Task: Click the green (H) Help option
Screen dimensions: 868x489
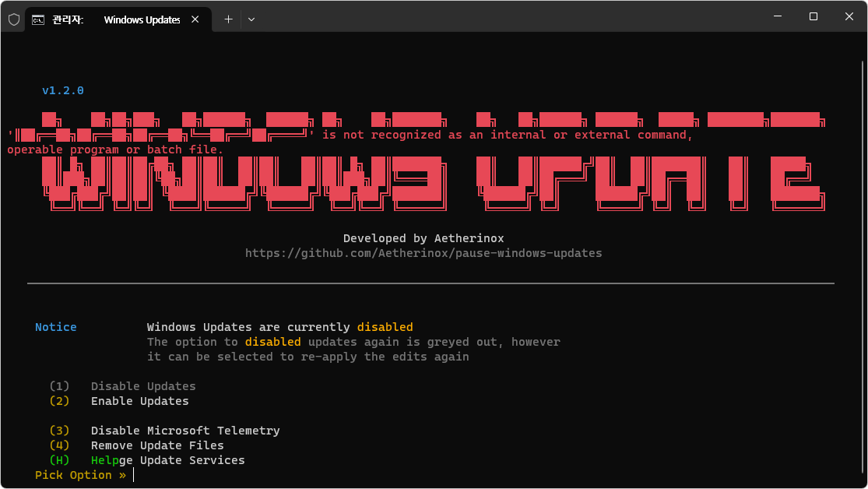Action: [83, 460]
